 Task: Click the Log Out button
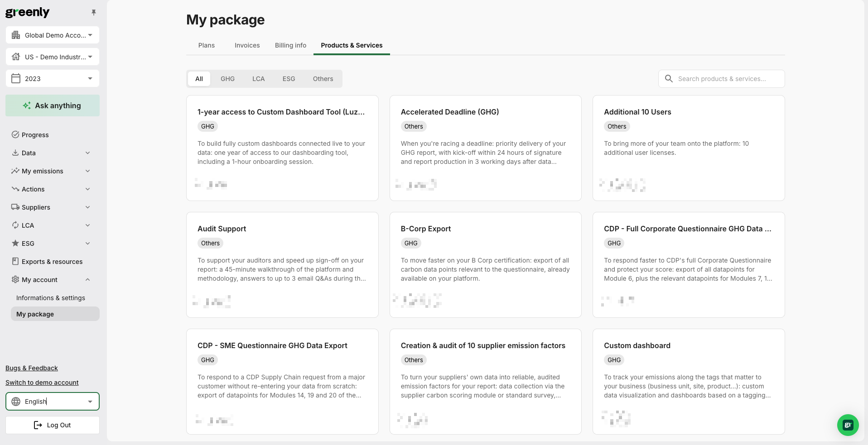[x=53, y=425]
